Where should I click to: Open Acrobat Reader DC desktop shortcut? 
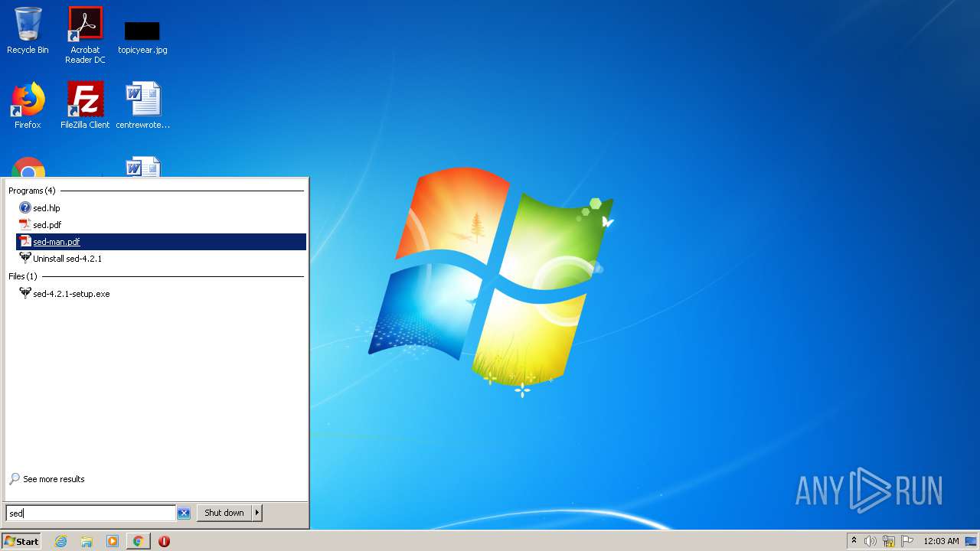point(85,35)
